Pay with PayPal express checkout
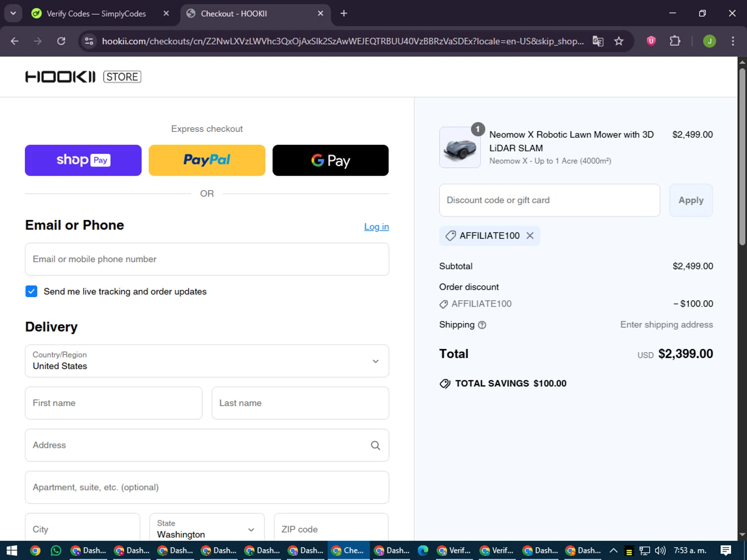The width and height of the screenshot is (747, 560). (x=207, y=160)
